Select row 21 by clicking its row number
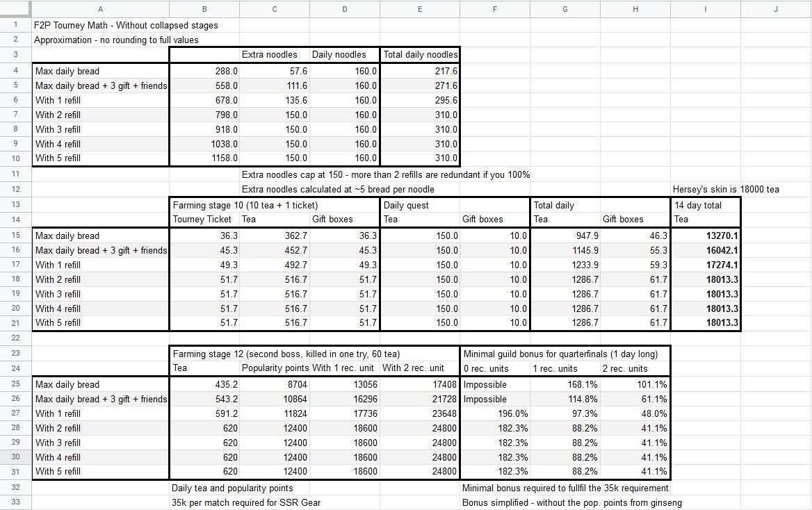The width and height of the screenshot is (812, 510). (x=15, y=322)
